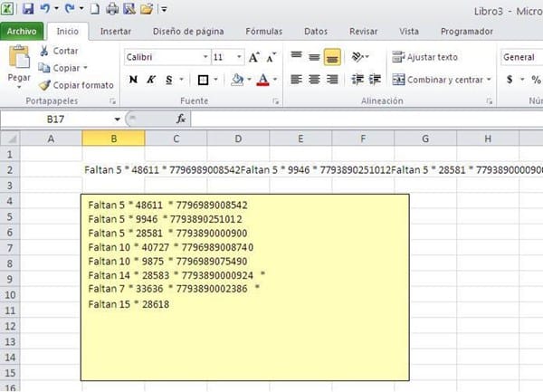Open the fill color dropdown arrow

pyautogui.click(x=249, y=80)
